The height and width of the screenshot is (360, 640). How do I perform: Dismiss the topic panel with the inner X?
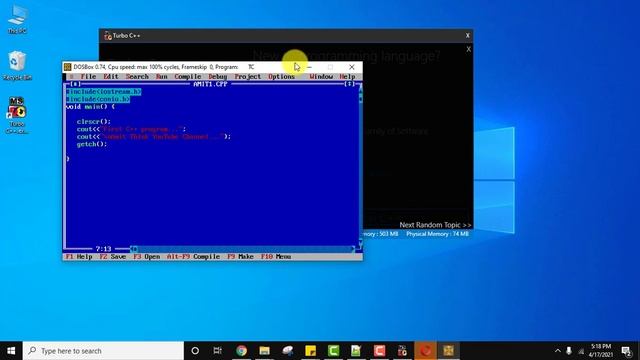469,49
